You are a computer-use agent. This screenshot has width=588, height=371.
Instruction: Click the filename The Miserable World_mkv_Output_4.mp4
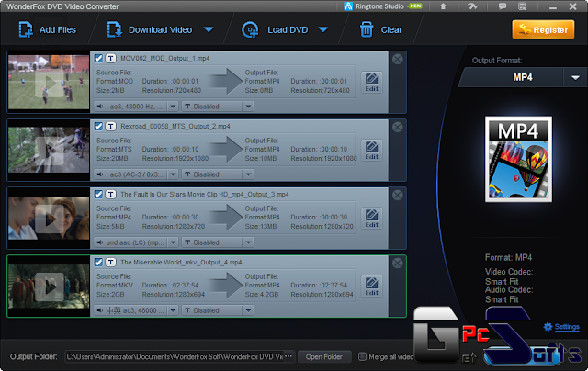click(x=181, y=263)
